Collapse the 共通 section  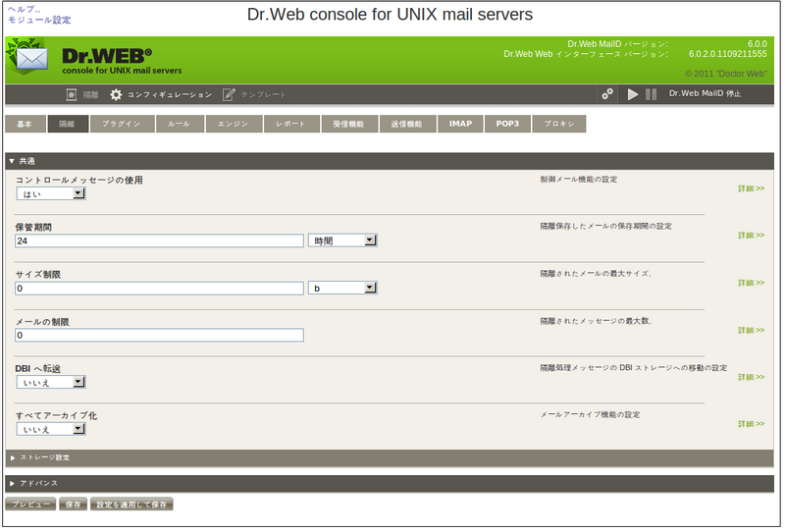tap(390, 161)
